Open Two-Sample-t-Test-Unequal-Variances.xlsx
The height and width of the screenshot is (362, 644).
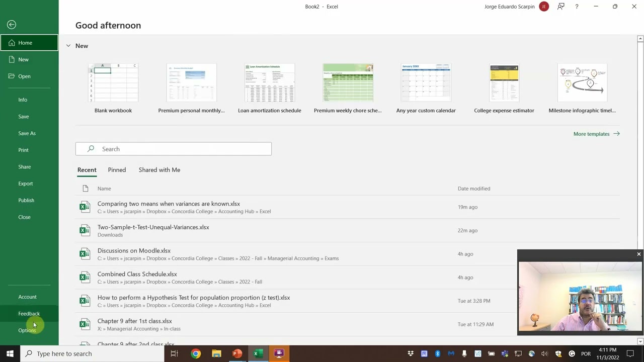click(348, 230)
